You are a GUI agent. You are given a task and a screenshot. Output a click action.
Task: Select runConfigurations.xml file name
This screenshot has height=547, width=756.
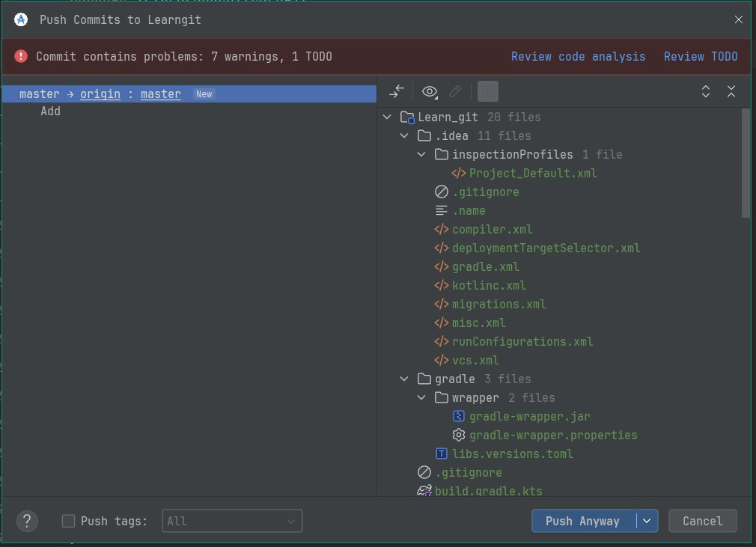(522, 342)
